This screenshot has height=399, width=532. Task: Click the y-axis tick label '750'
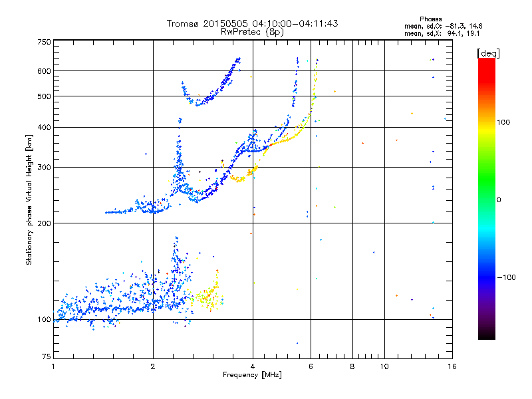44,42
